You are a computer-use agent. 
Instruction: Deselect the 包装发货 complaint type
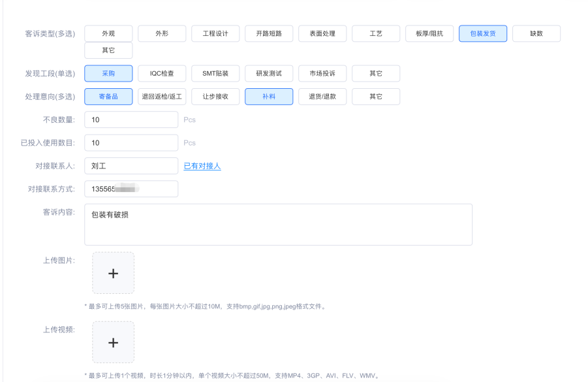pyautogui.click(x=482, y=33)
